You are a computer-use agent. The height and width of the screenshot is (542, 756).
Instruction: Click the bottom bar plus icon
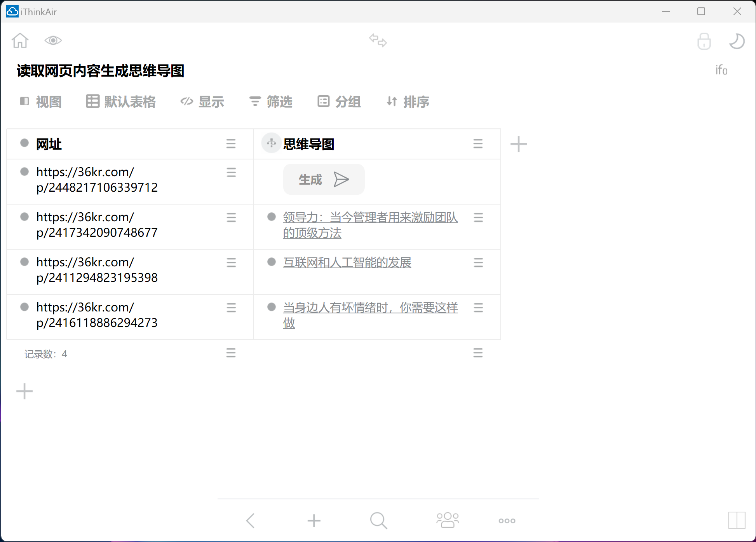pyautogui.click(x=314, y=521)
